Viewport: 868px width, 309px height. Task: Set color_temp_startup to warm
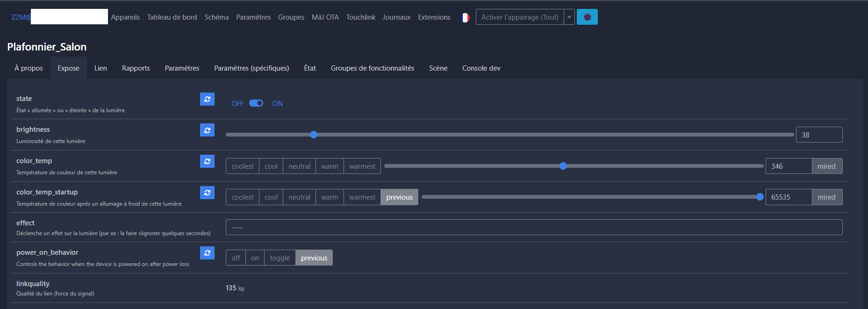tap(330, 197)
